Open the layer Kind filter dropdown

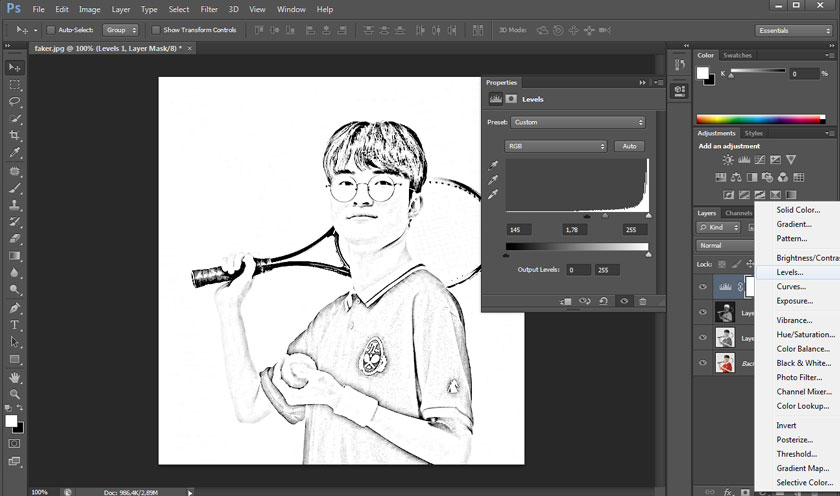point(719,228)
